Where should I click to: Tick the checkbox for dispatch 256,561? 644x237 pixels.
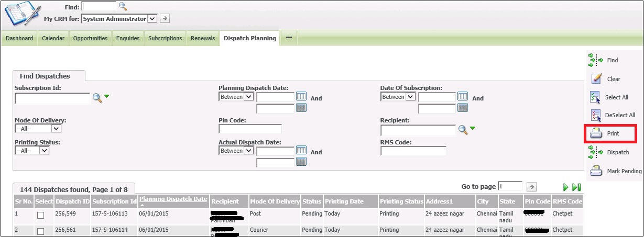[40, 231]
